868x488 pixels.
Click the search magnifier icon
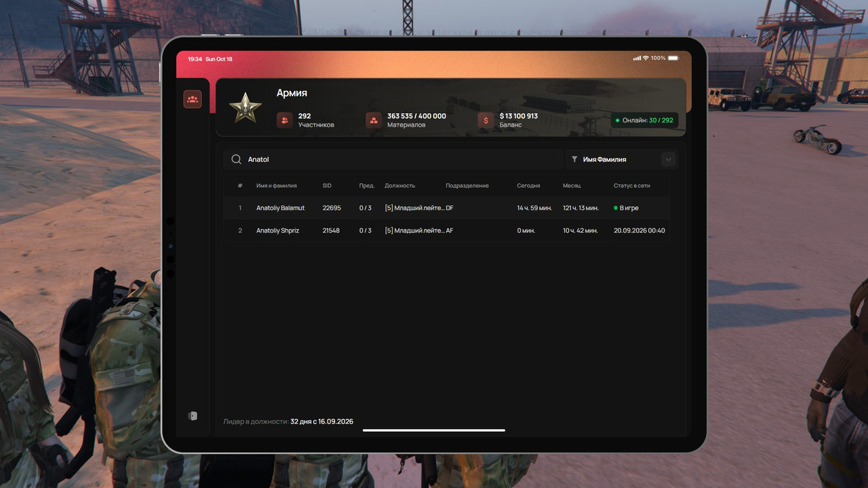tap(236, 159)
